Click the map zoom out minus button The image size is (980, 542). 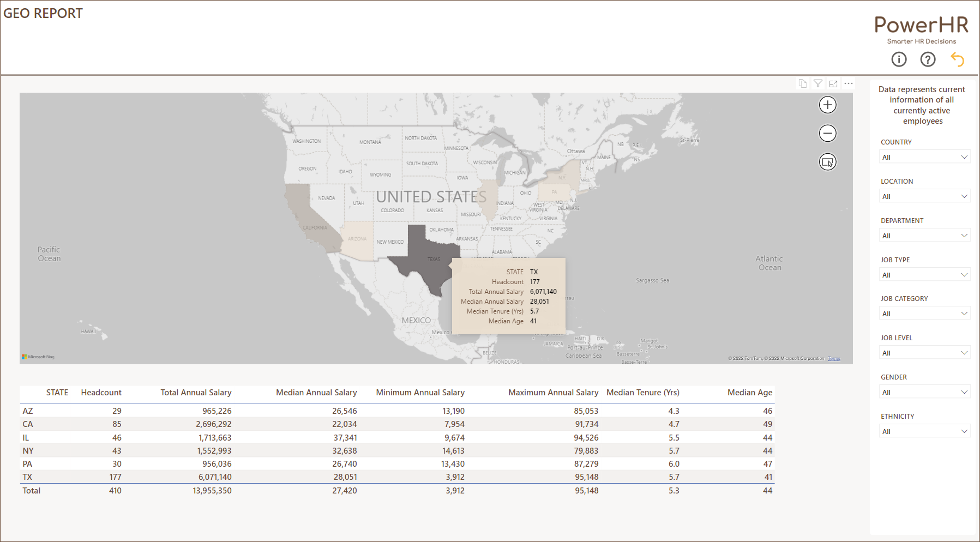(x=827, y=133)
